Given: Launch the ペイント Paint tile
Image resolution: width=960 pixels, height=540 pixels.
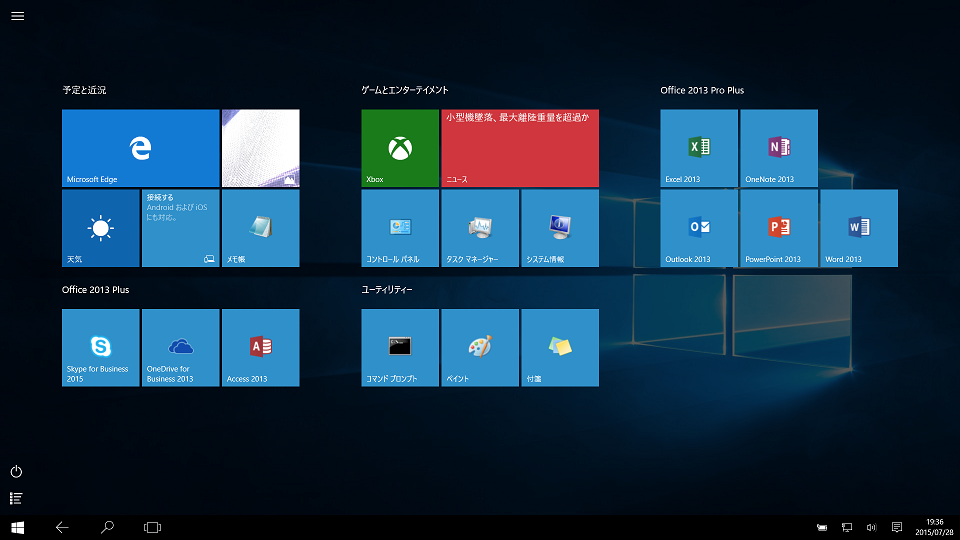Looking at the screenshot, I should [480, 348].
